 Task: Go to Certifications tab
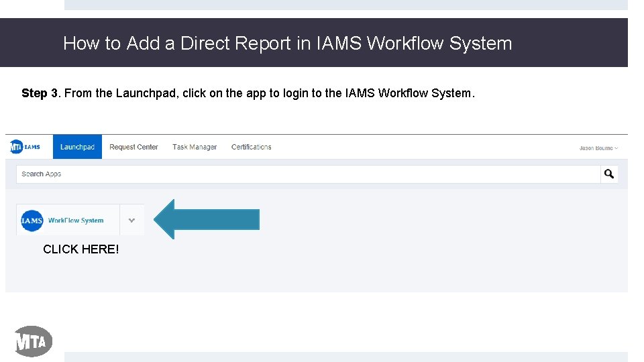coord(251,147)
